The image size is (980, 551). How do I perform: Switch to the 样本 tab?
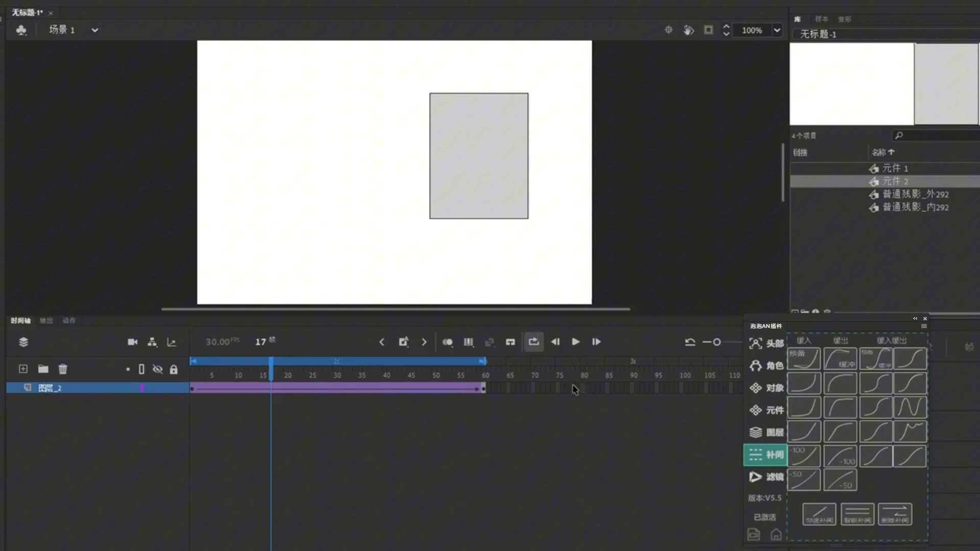point(821,19)
